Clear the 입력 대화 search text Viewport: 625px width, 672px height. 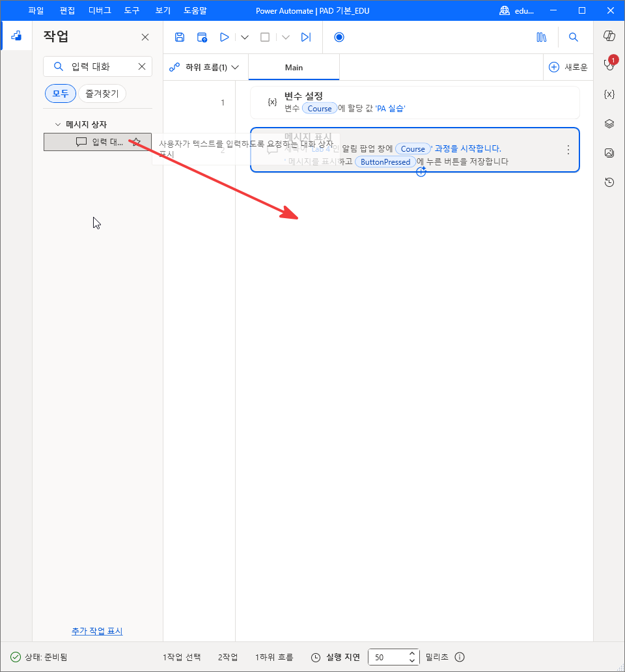point(142,66)
